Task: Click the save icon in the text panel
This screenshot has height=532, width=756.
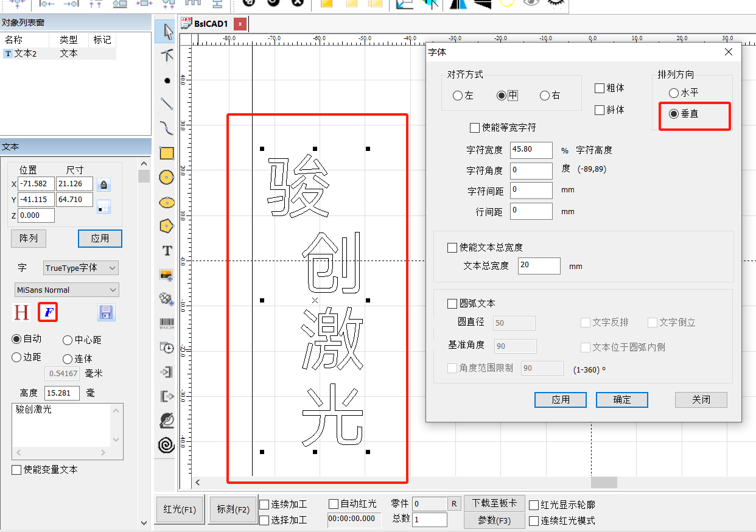Action: coord(106,312)
